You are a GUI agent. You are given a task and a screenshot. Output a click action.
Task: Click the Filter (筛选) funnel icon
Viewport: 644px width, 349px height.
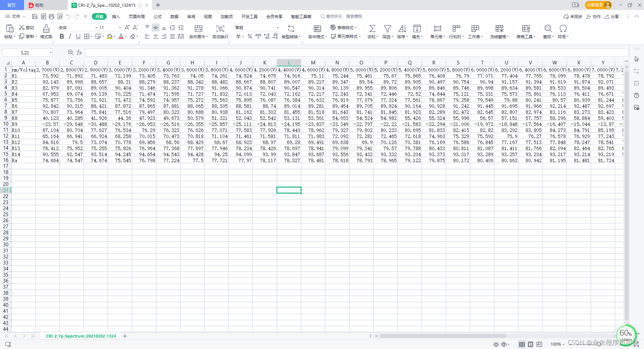pos(387,29)
